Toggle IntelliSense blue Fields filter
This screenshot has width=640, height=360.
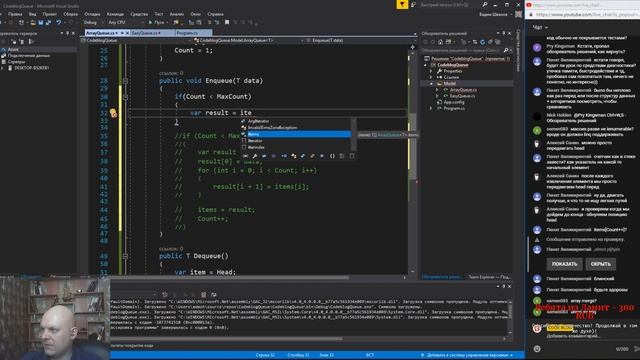click(x=264, y=156)
